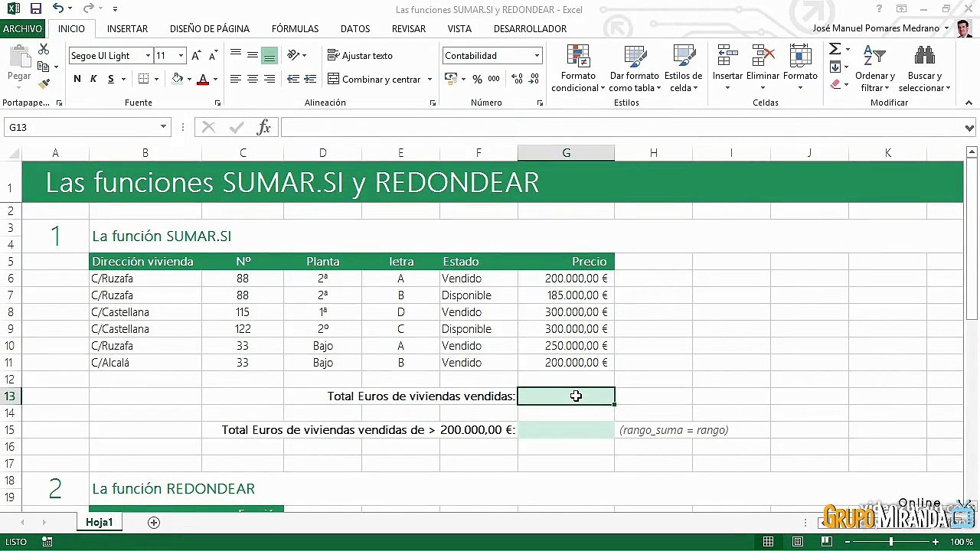This screenshot has width=980, height=551.
Task: Click the Eliminar cells button
Action: (763, 67)
